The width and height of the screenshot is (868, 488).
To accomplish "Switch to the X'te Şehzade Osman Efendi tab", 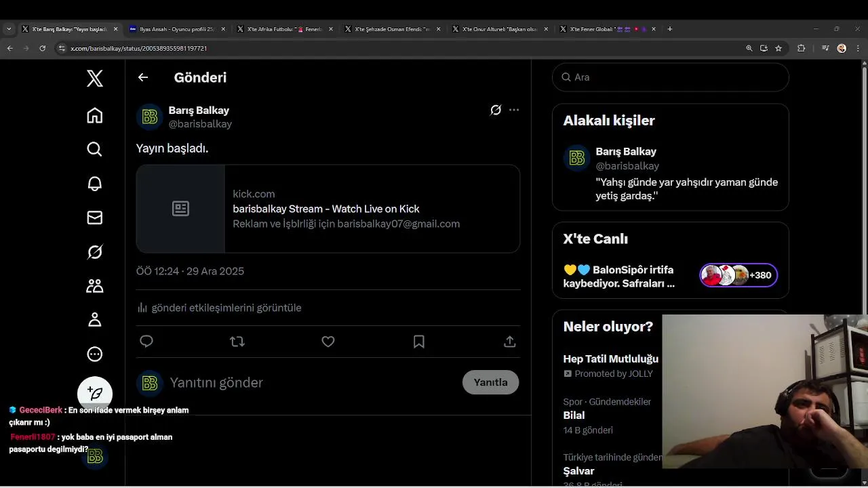I will click(391, 29).
